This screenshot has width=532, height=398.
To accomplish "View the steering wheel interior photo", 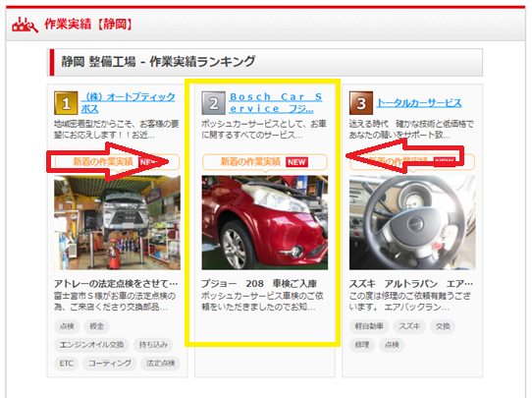I will [412, 222].
